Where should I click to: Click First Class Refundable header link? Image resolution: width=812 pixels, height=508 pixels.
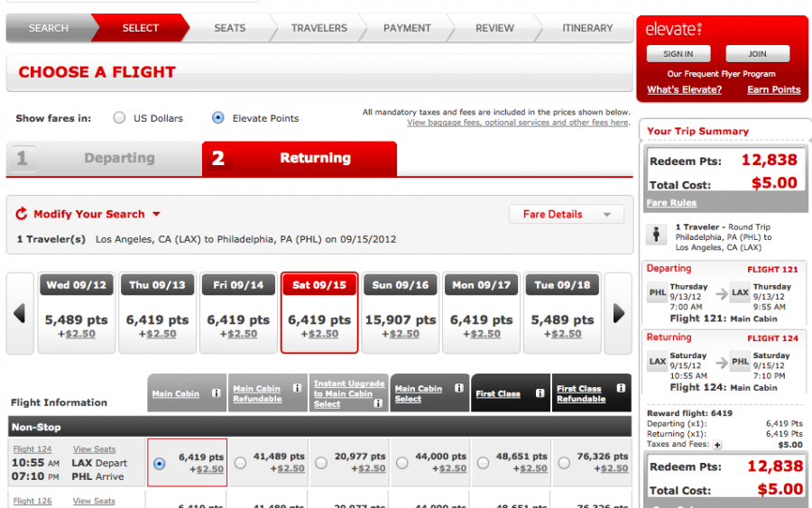(x=581, y=393)
